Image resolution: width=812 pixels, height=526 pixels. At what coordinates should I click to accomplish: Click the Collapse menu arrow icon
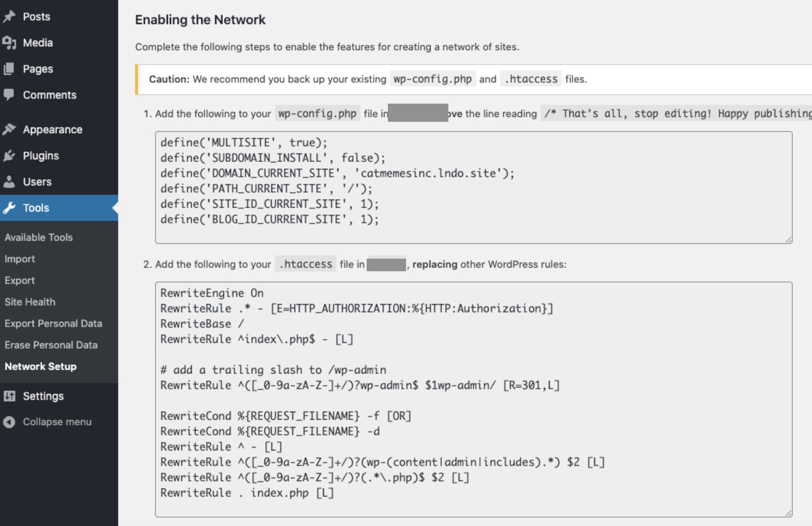[10, 421]
